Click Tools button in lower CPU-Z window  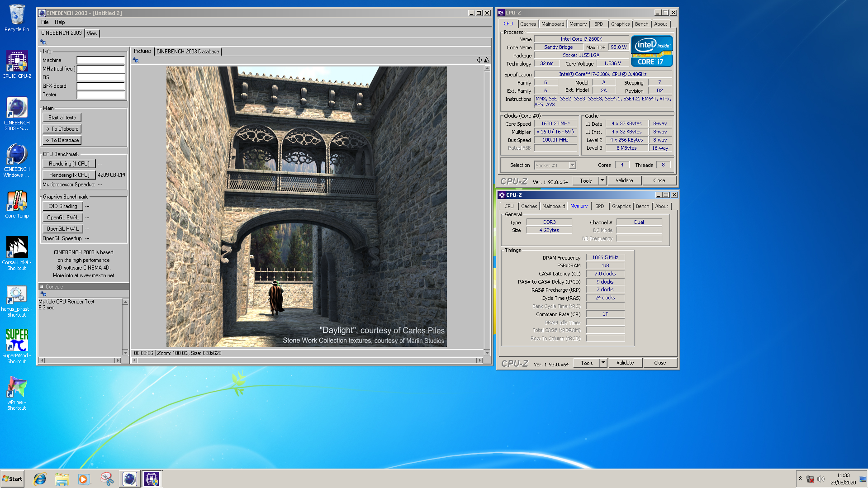coord(587,363)
